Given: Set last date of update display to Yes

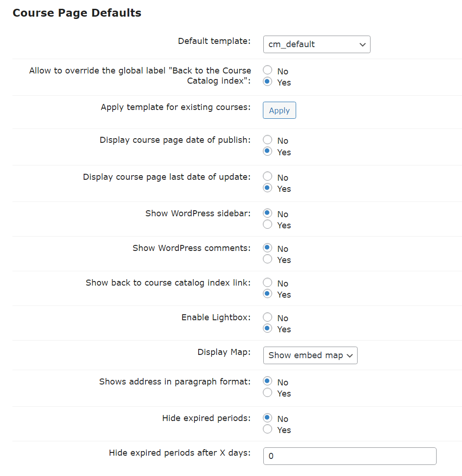Looking at the screenshot, I should pyautogui.click(x=267, y=188).
